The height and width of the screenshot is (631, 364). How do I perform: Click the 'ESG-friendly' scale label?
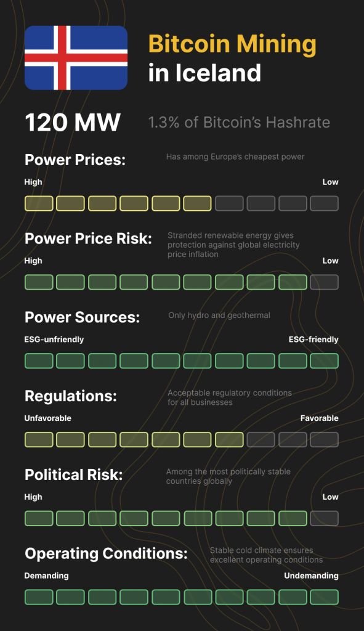tap(313, 340)
